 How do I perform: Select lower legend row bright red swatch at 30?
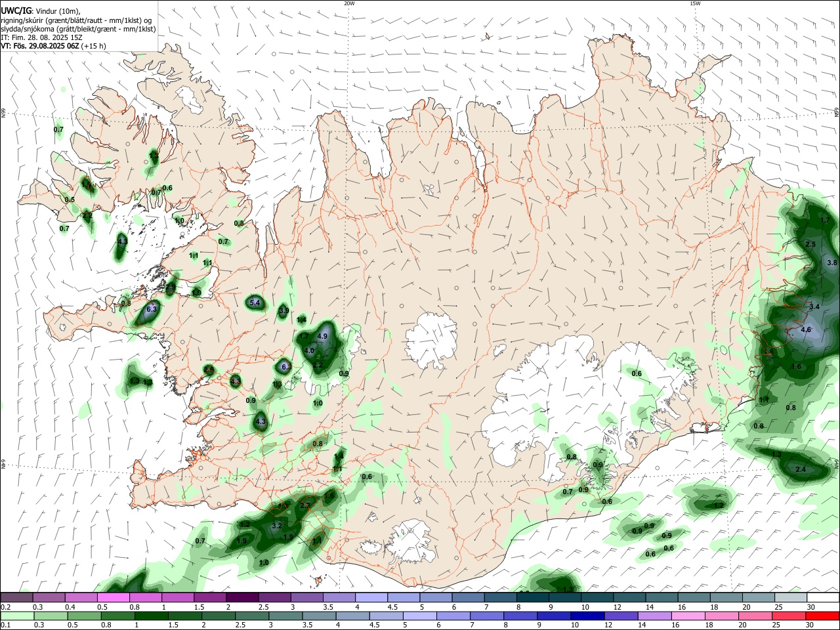point(823,616)
